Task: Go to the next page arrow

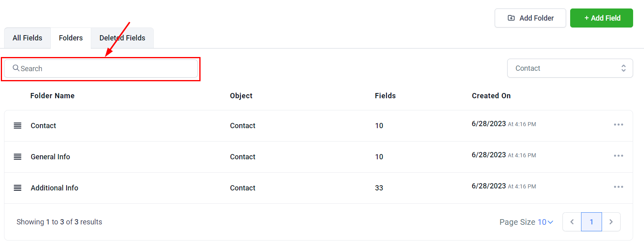Action: [611, 222]
